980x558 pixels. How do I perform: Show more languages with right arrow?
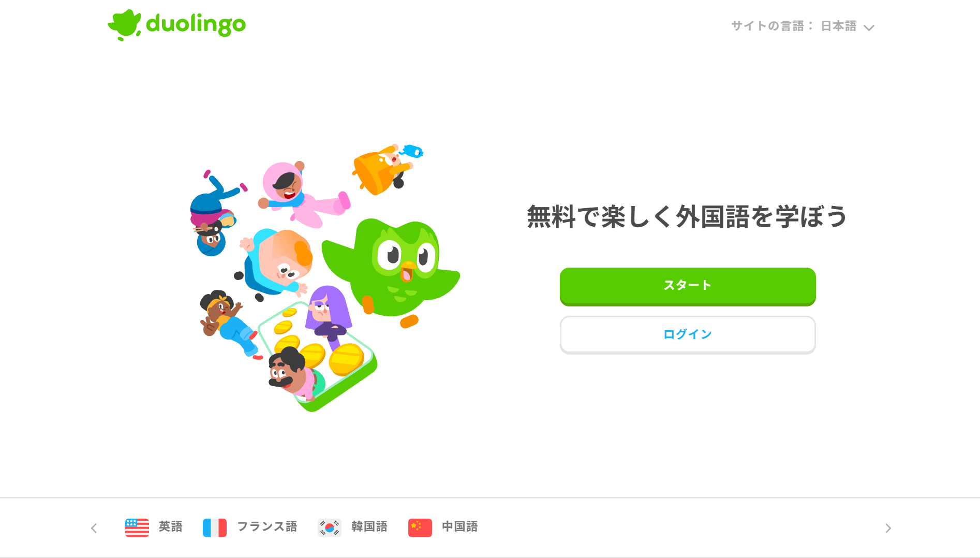(888, 528)
